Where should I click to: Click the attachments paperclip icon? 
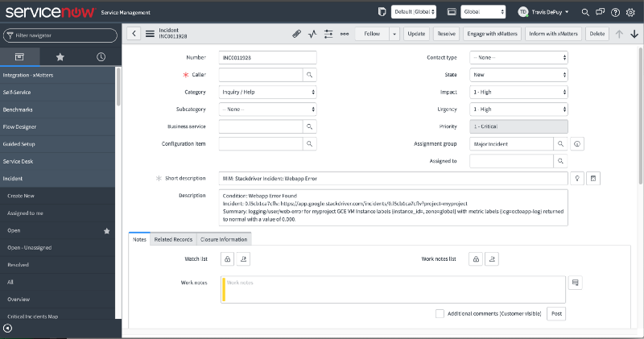click(295, 34)
